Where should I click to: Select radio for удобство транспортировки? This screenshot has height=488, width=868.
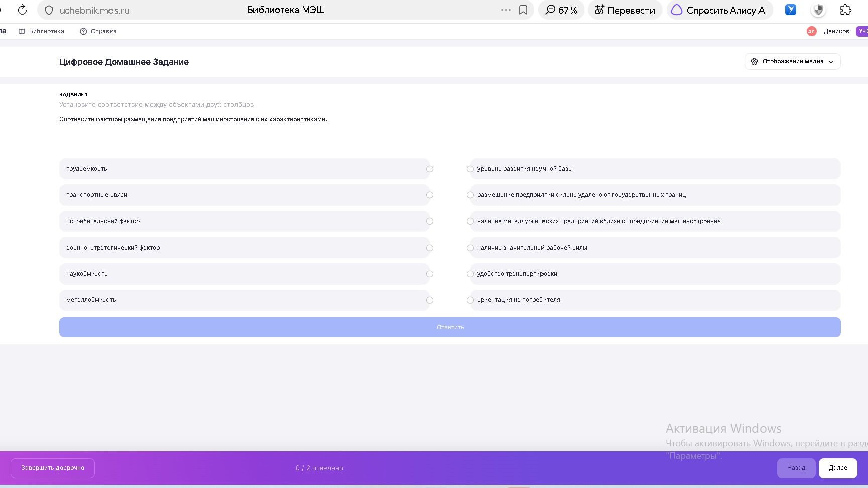tap(470, 274)
